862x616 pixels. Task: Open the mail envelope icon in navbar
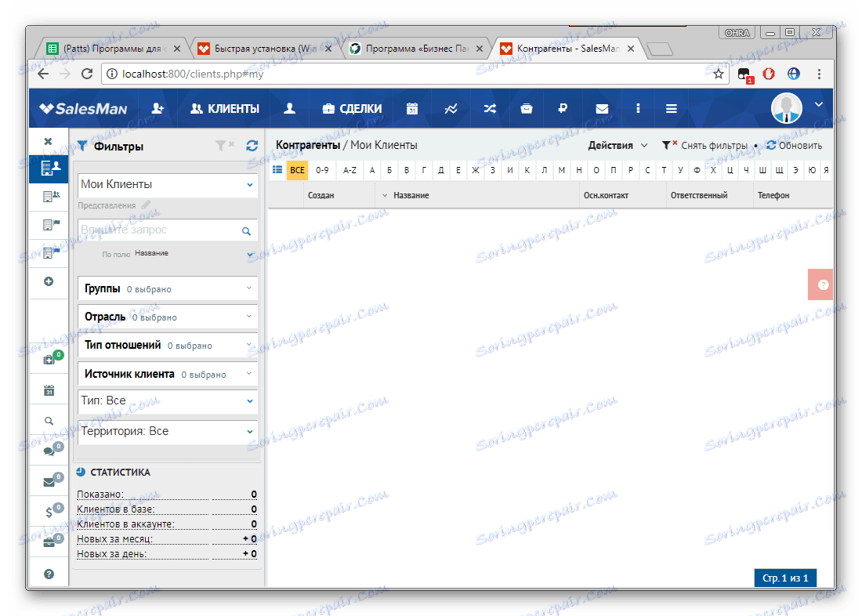click(602, 109)
